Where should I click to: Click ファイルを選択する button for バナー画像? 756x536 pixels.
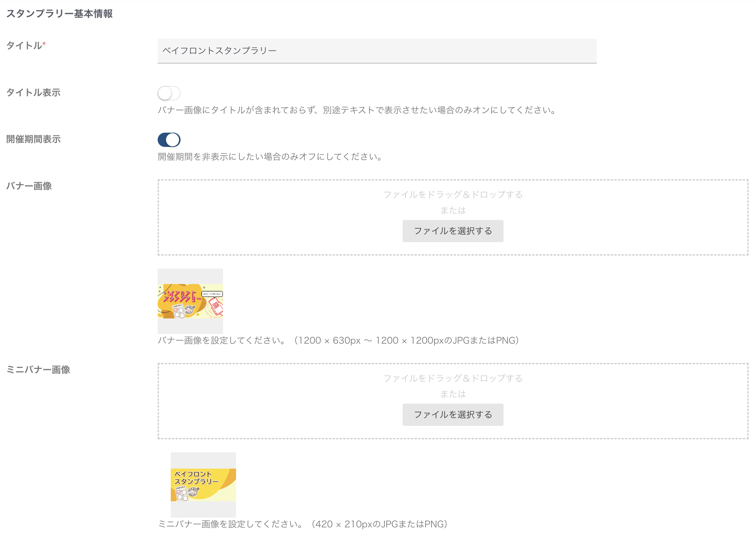point(453,231)
